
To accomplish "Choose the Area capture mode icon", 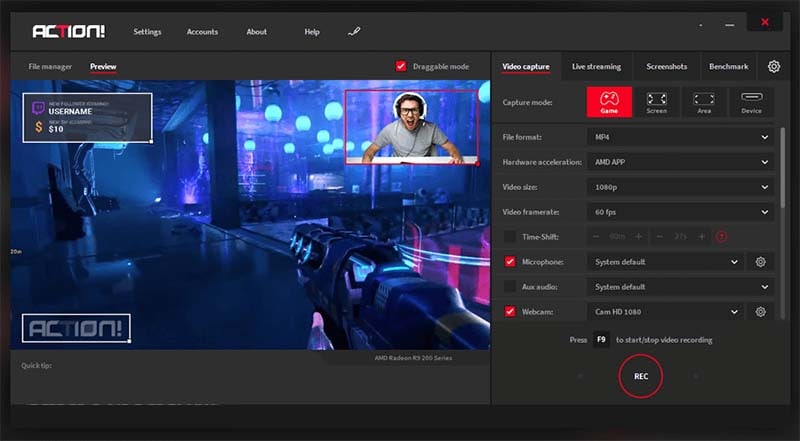I will (704, 102).
